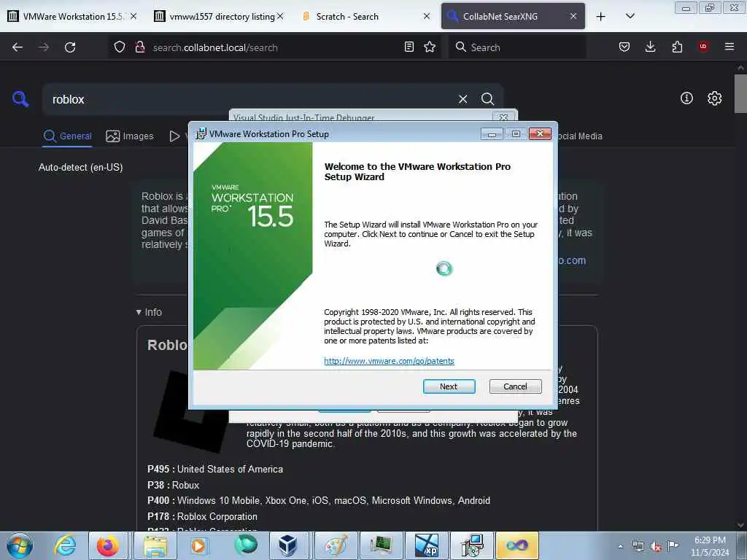747x560 pixels.
Task: Select the General search category
Action: pyautogui.click(x=67, y=136)
